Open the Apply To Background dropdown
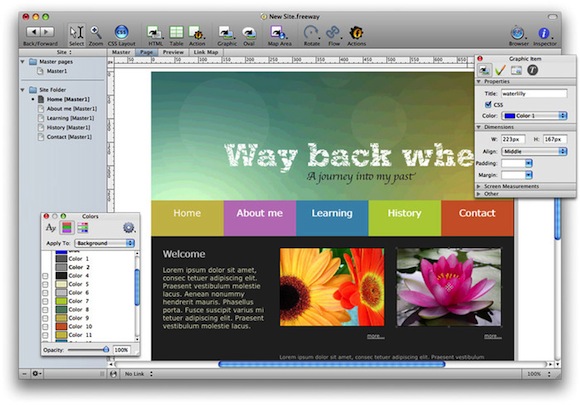The height and width of the screenshot is (405, 580). click(x=104, y=243)
